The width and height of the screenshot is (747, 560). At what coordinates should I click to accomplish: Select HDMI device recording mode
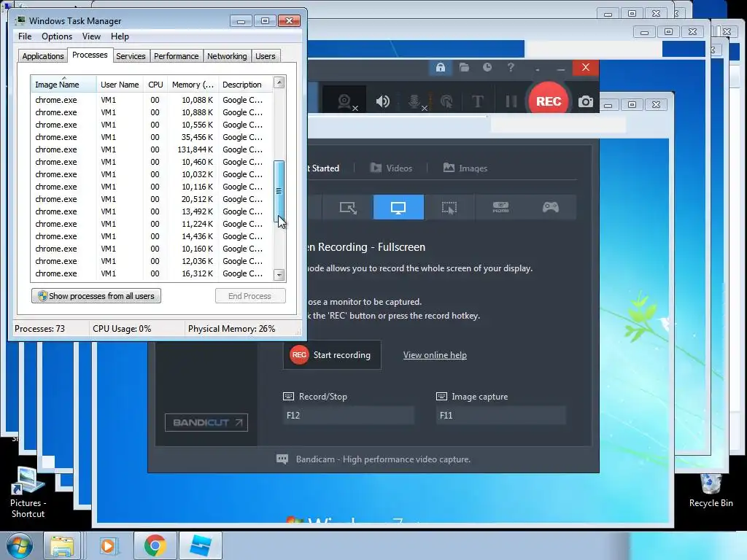pos(500,207)
